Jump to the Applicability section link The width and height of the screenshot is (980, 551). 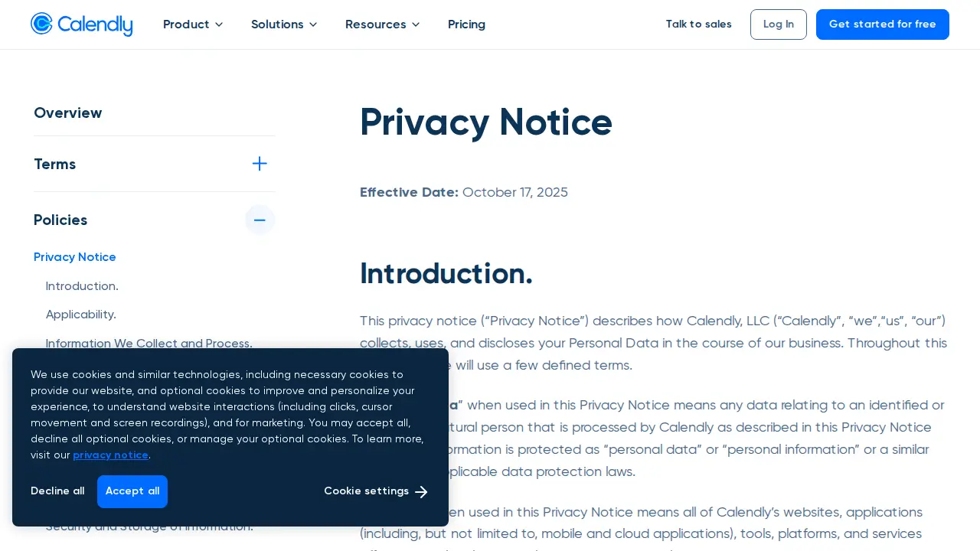81,315
